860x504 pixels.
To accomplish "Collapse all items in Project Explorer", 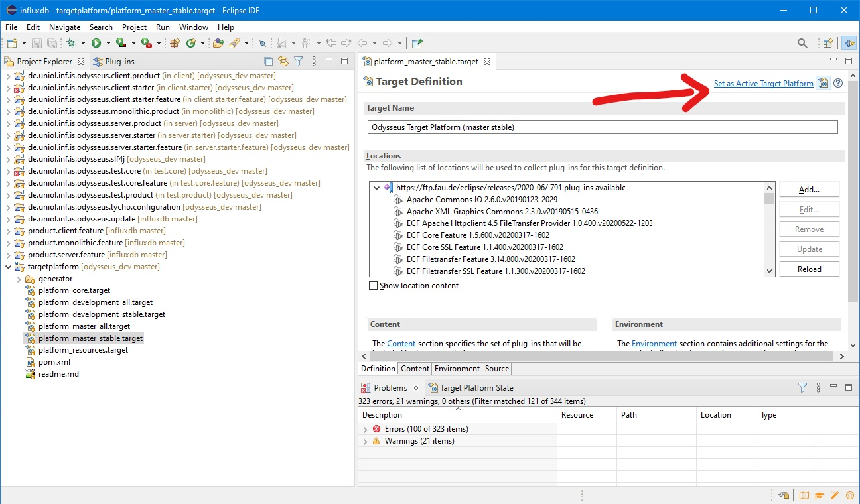I will tap(269, 62).
